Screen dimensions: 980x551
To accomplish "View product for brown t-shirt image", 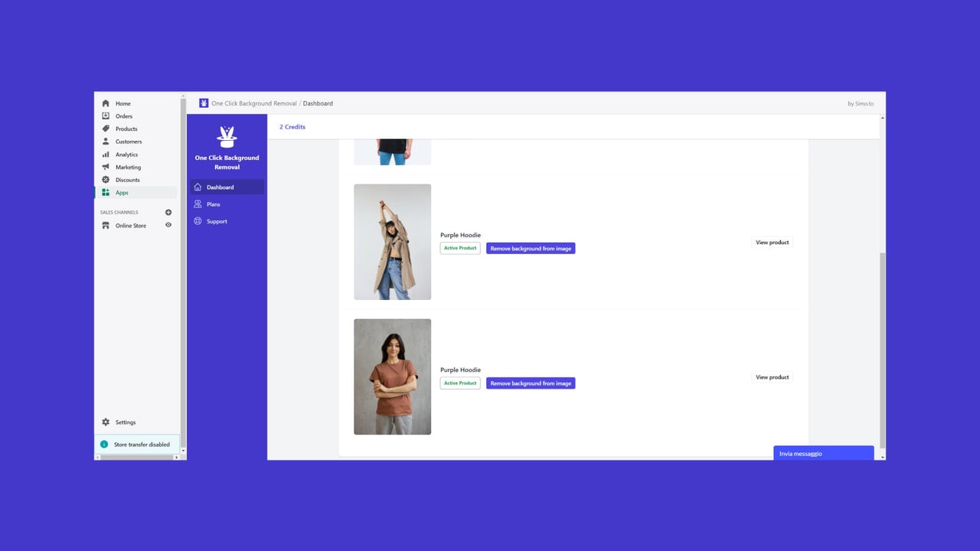I will (x=772, y=377).
